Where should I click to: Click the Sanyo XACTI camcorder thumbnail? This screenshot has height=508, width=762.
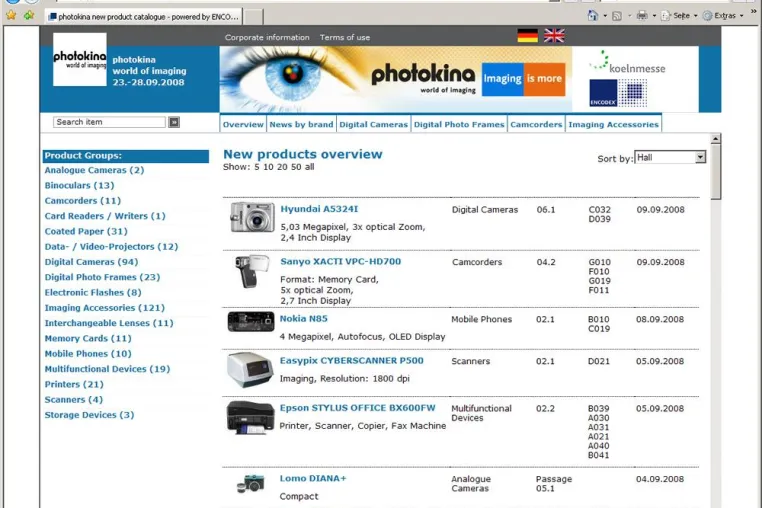point(252,271)
